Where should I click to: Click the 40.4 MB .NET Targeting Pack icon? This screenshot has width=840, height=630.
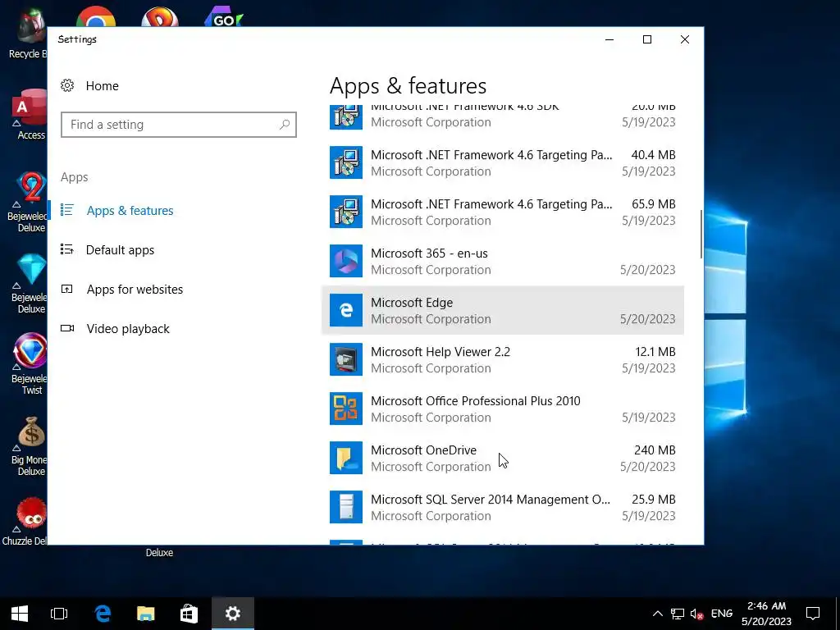point(345,162)
